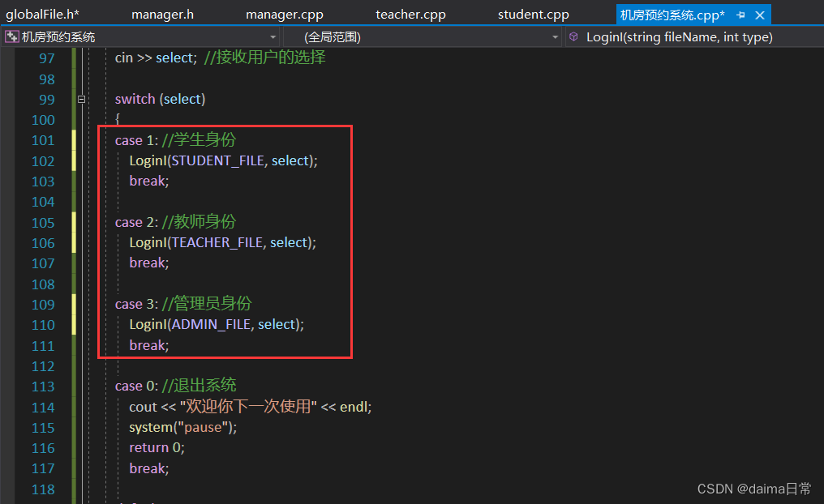Open the LoginI(string fileName, int type) member dropdown
The height and width of the screenshot is (504, 824).
coord(695,37)
